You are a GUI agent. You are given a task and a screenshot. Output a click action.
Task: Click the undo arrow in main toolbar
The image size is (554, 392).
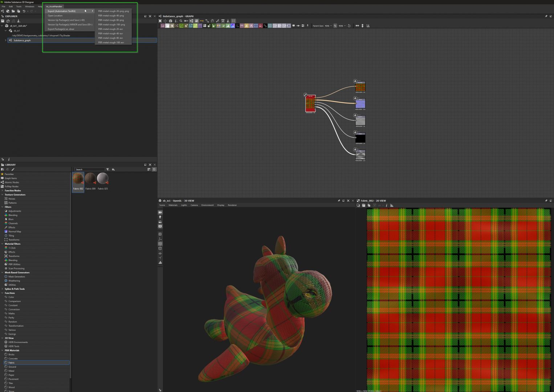click(x=24, y=11)
